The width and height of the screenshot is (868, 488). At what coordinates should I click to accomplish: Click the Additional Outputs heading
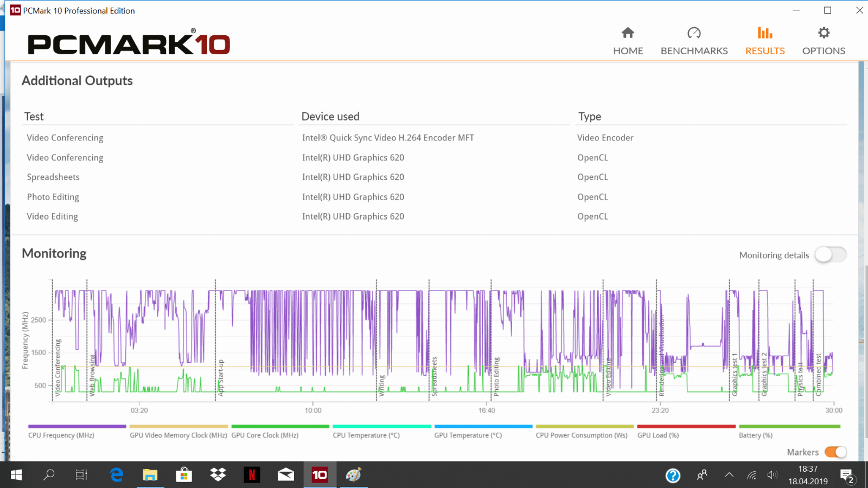pyautogui.click(x=77, y=81)
